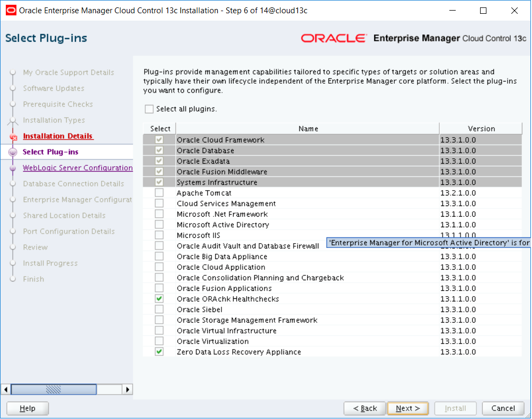Check the Oracle Siebel checkbox

pos(159,309)
